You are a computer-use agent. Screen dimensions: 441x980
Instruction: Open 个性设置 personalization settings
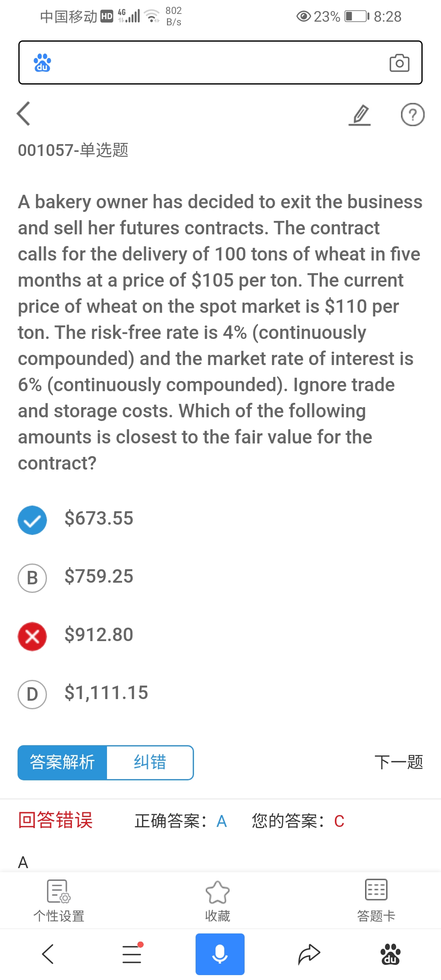coord(59,901)
